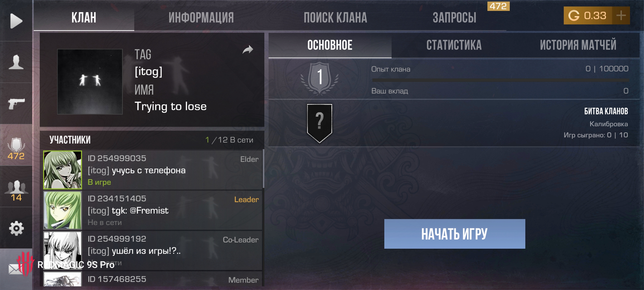Tap the share arrow on clan card
The image size is (644, 290).
point(248,49)
